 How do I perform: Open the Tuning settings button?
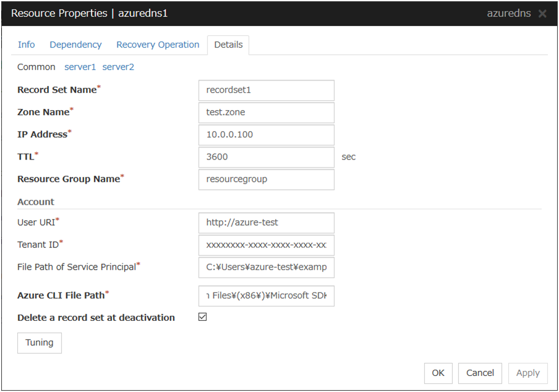(x=40, y=343)
